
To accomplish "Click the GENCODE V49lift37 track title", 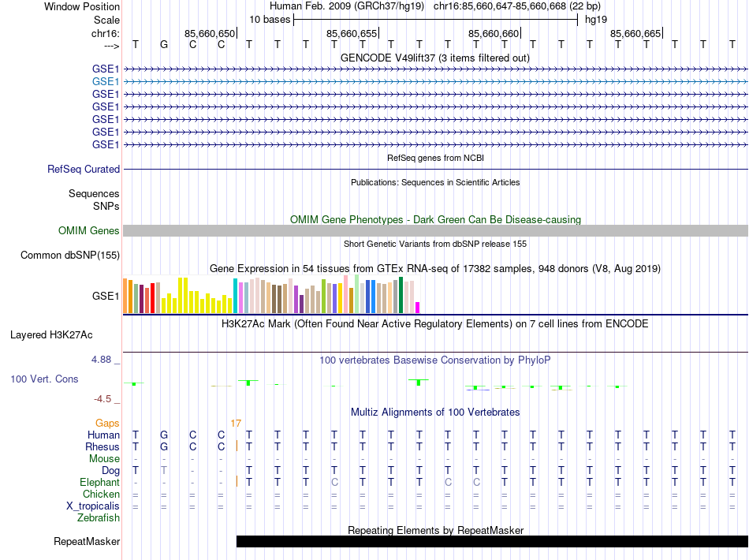I will tap(434, 58).
